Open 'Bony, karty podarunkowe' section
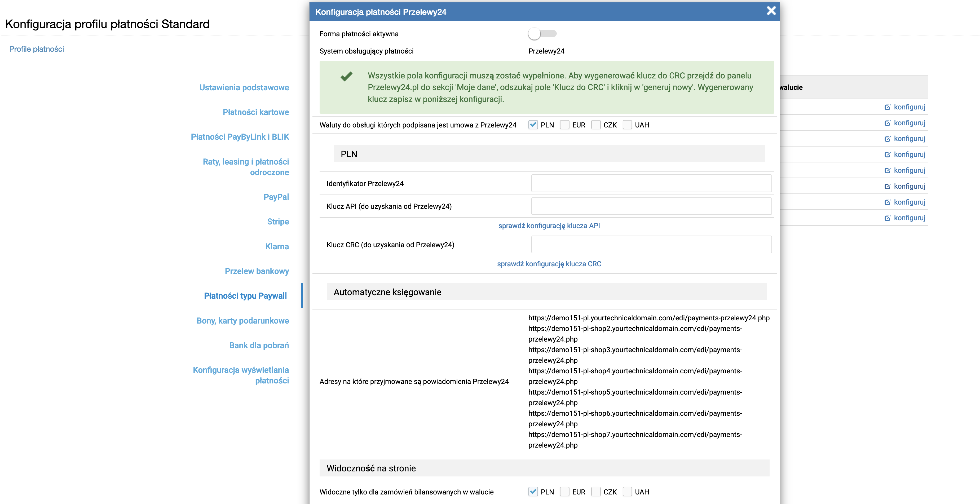This screenshot has height=504, width=980. tap(243, 321)
